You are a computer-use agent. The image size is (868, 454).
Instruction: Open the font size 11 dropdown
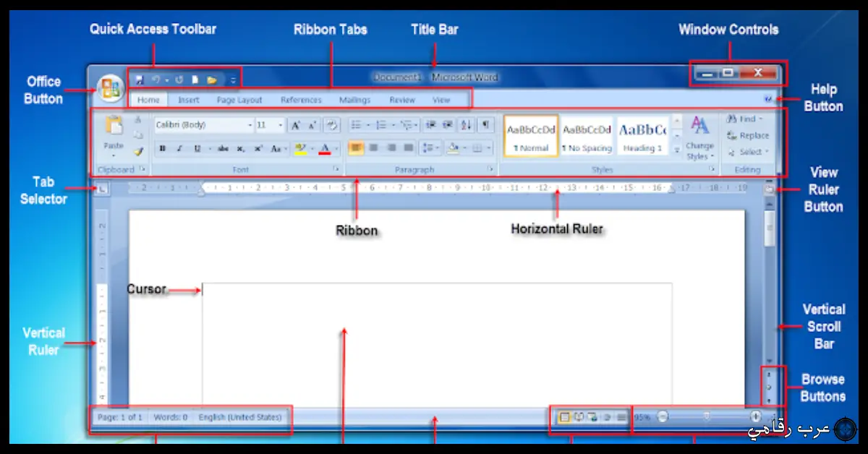coord(270,125)
